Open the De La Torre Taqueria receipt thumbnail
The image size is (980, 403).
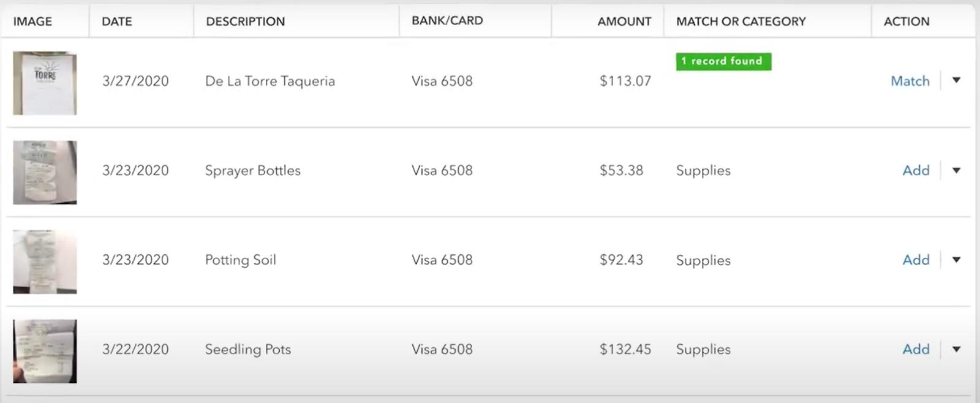click(45, 83)
